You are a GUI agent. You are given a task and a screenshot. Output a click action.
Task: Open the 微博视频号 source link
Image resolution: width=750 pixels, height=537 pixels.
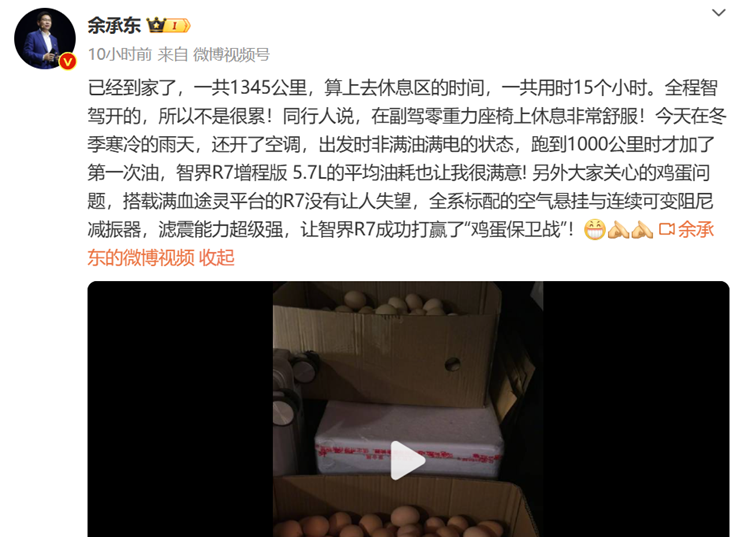tap(232, 55)
